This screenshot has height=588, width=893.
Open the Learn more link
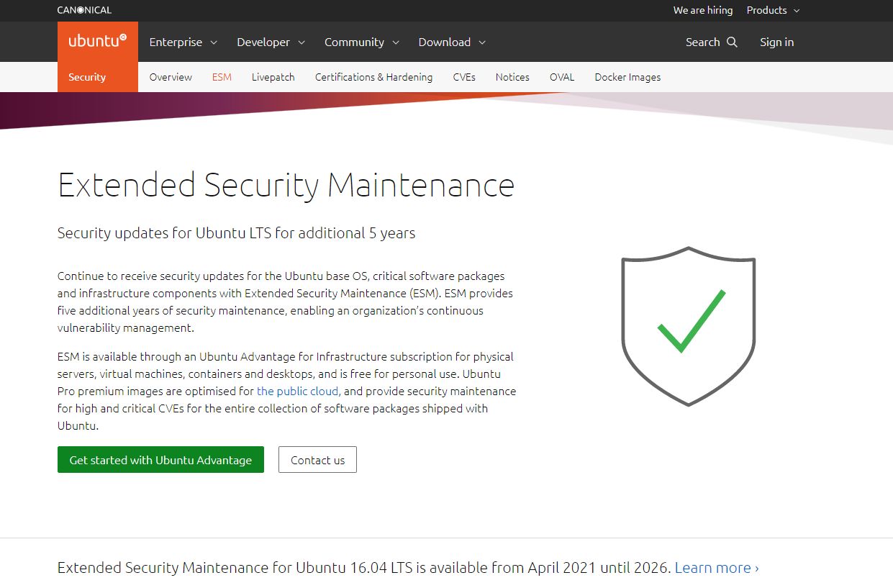716,568
